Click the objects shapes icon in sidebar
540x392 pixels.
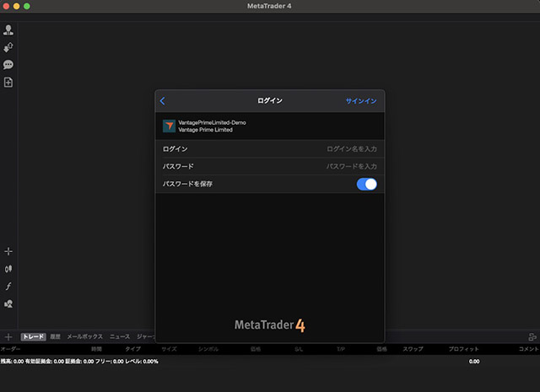8,303
